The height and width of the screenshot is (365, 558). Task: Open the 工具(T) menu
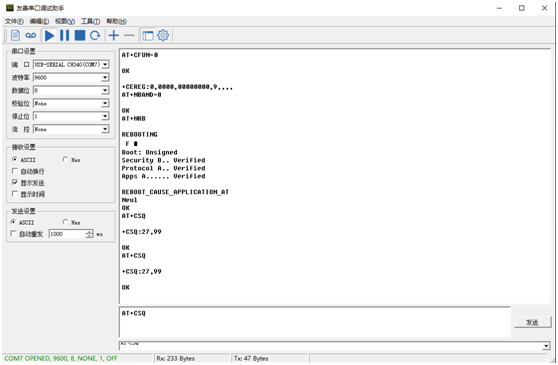(90, 21)
